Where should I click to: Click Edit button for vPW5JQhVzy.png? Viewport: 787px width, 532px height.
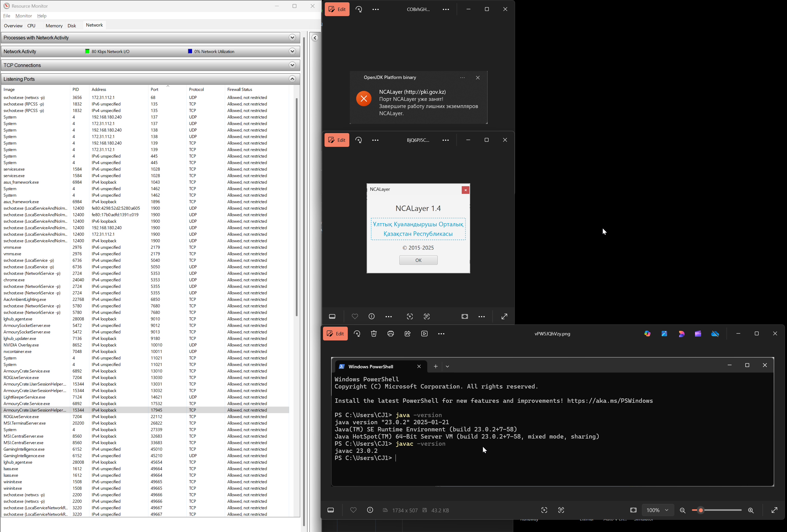tap(335, 334)
